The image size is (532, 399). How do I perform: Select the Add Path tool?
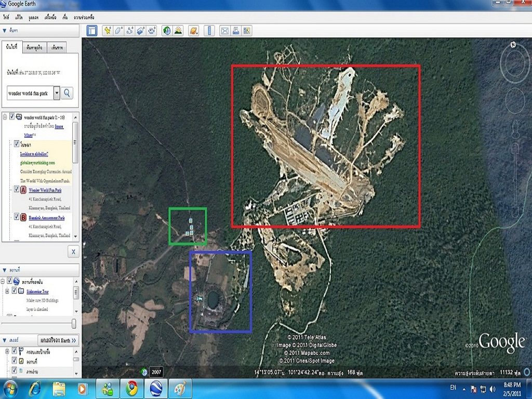point(129,31)
